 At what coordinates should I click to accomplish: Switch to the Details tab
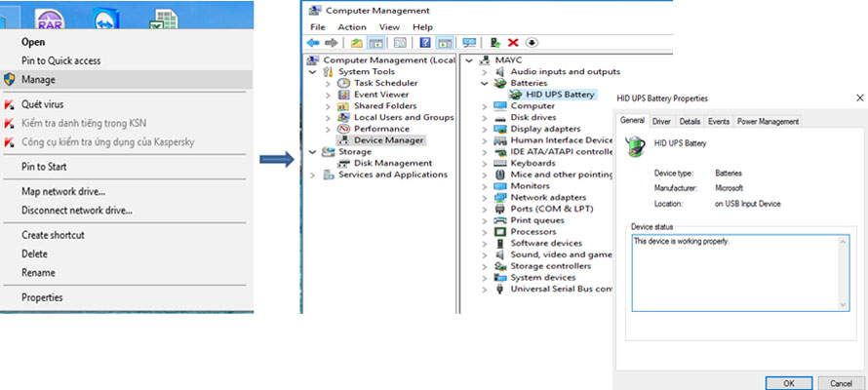pos(690,121)
